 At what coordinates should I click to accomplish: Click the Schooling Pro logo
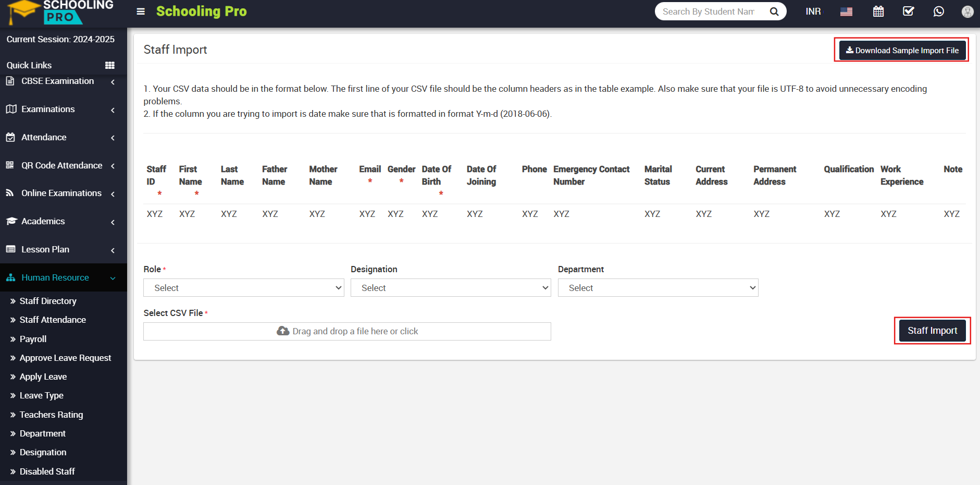[x=61, y=13]
